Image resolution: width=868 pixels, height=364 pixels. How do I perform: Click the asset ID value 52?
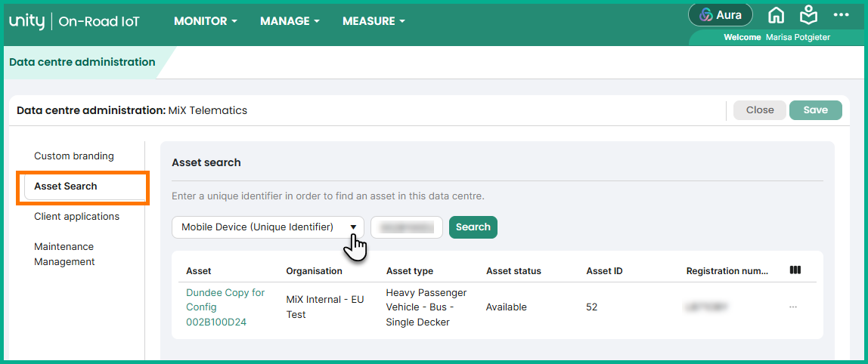pos(592,307)
